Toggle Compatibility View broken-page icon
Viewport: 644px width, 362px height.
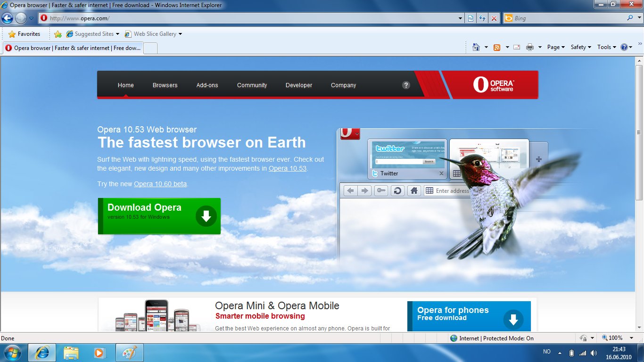point(471,18)
